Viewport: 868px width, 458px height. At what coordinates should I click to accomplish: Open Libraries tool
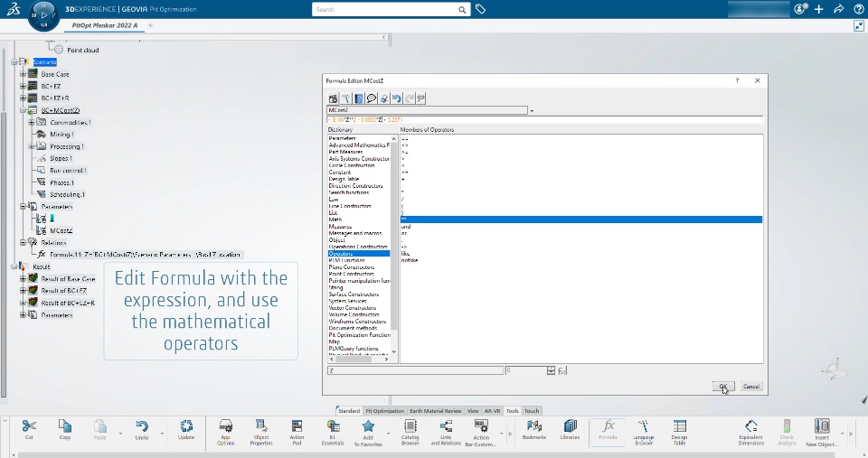point(570,429)
